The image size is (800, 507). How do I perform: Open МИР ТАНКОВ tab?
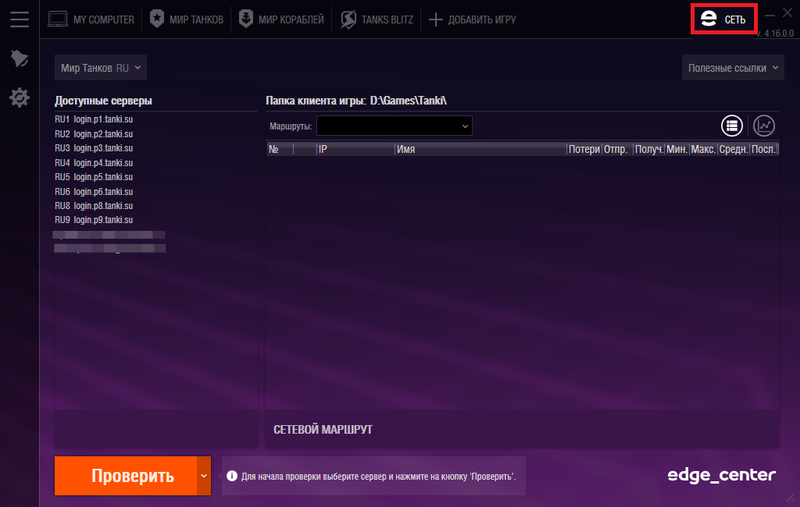tap(187, 19)
